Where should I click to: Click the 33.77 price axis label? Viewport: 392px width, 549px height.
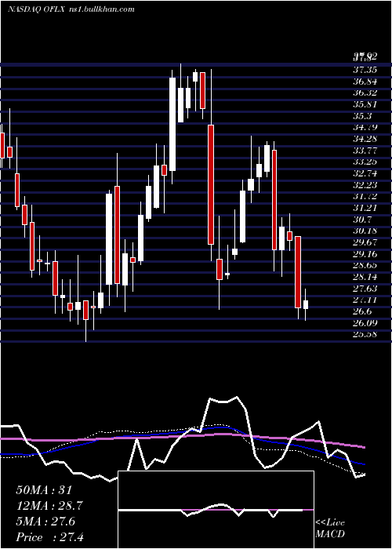click(365, 151)
